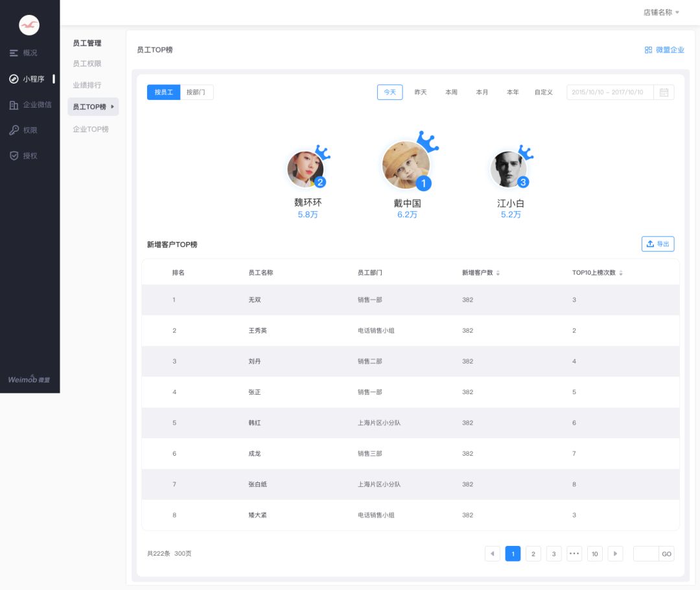Open 戴中国's avatar photo
This screenshot has height=590, width=700.
pyautogui.click(x=406, y=165)
